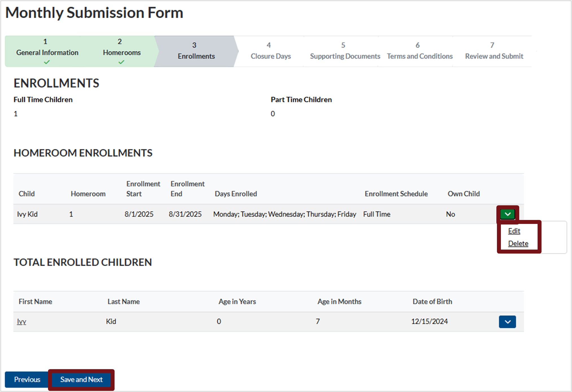The image size is (572, 392).
Task: Click the Date of Birth column header
Action: tap(432, 301)
